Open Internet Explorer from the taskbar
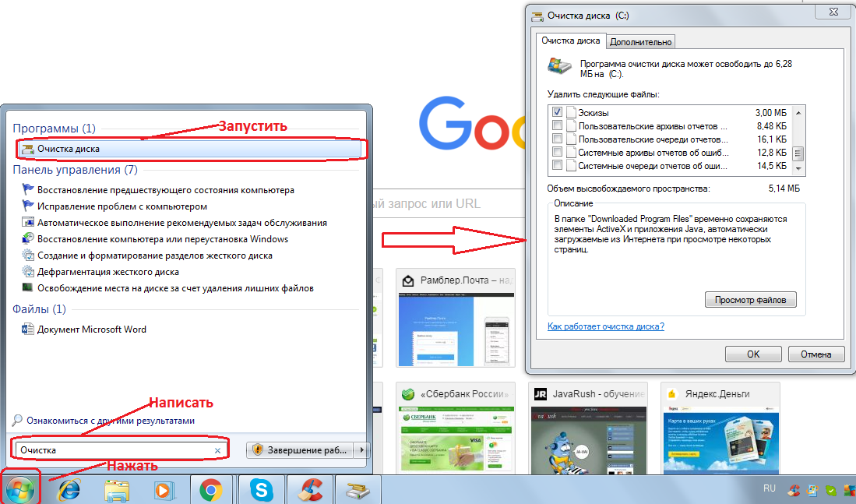The height and width of the screenshot is (504, 856). point(71,489)
